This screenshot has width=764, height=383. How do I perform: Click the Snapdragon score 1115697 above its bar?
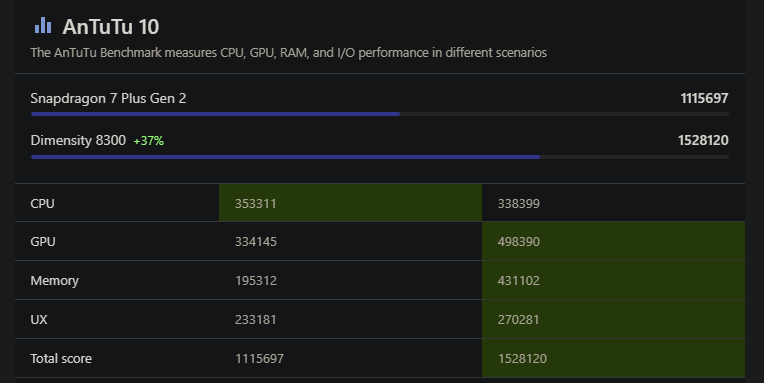pyautogui.click(x=704, y=98)
